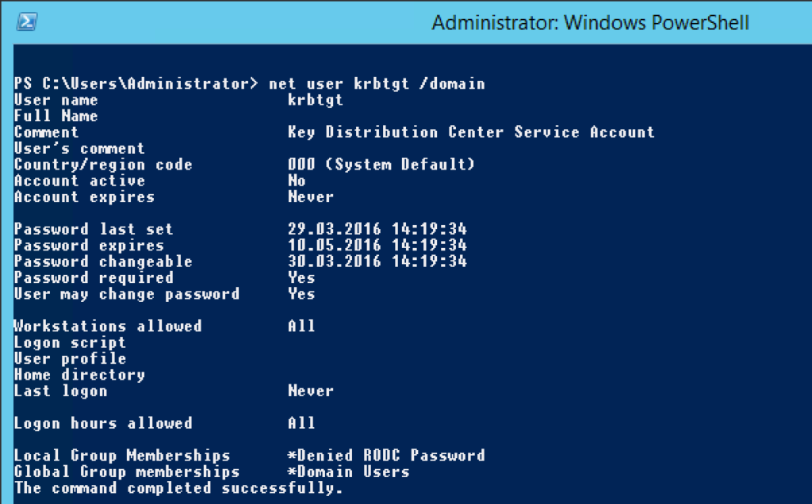
Task: Click the 'User name' label
Action: [x=56, y=100]
